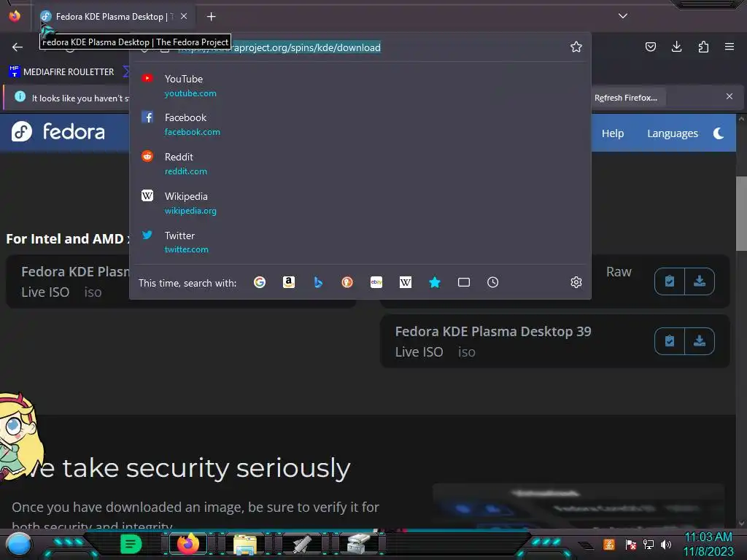Bookmark this page with star icon
Viewport: 747px width, 560px height.
pos(576,47)
